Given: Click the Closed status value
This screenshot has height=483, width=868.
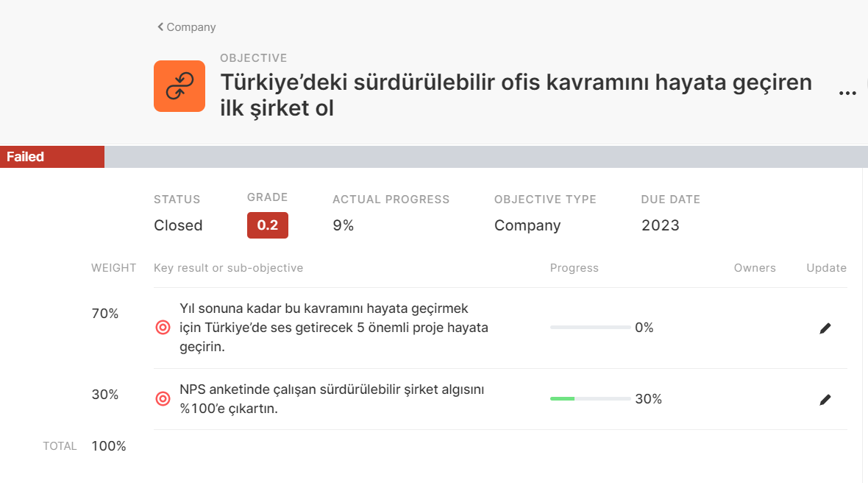Looking at the screenshot, I should pos(178,226).
